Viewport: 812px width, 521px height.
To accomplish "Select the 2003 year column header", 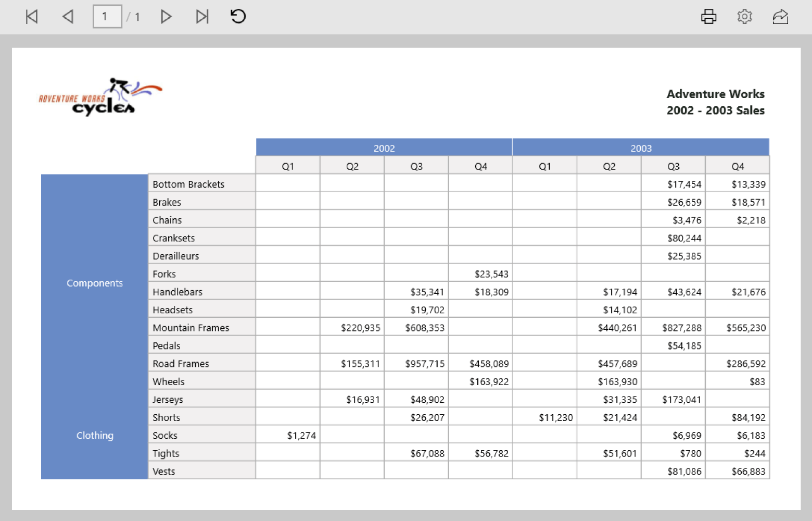I will point(641,148).
